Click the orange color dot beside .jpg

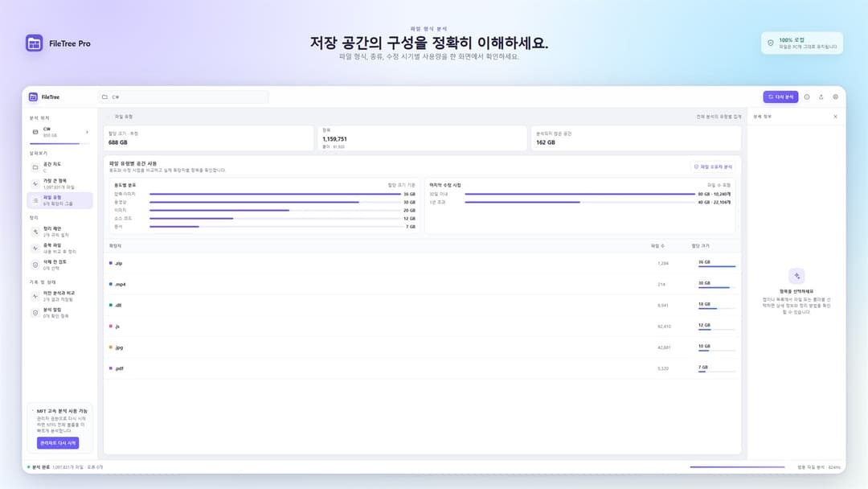111,347
